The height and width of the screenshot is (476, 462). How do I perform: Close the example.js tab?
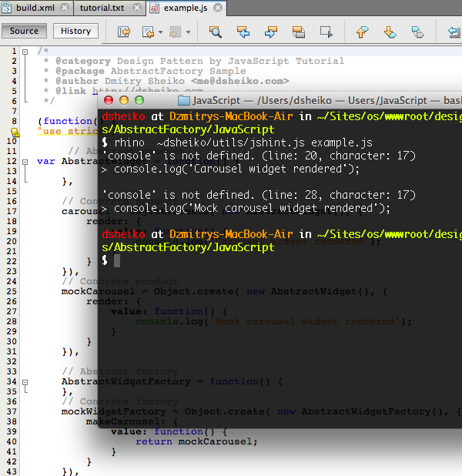(x=218, y=8)
